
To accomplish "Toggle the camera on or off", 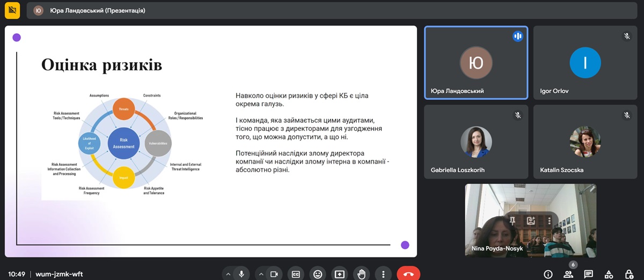I will [274, 274].
